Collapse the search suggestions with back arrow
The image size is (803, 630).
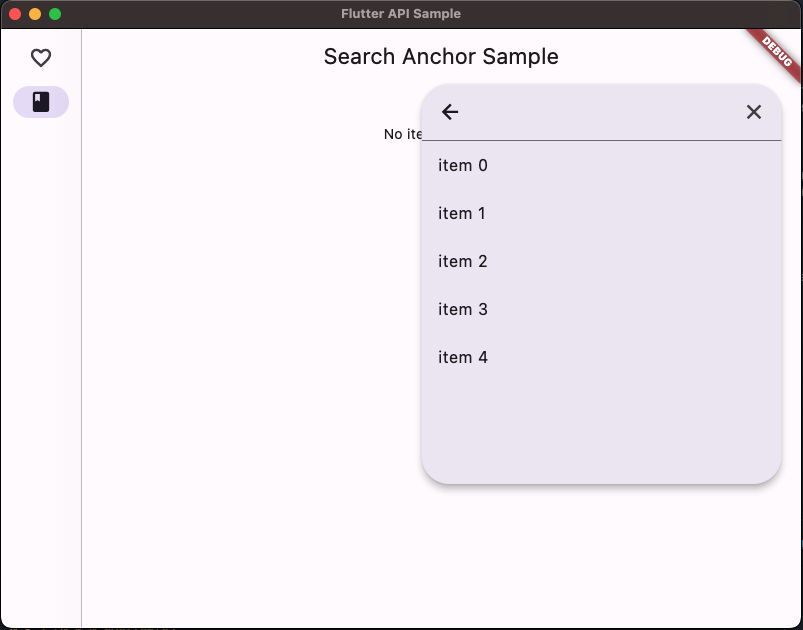[450, 111]
